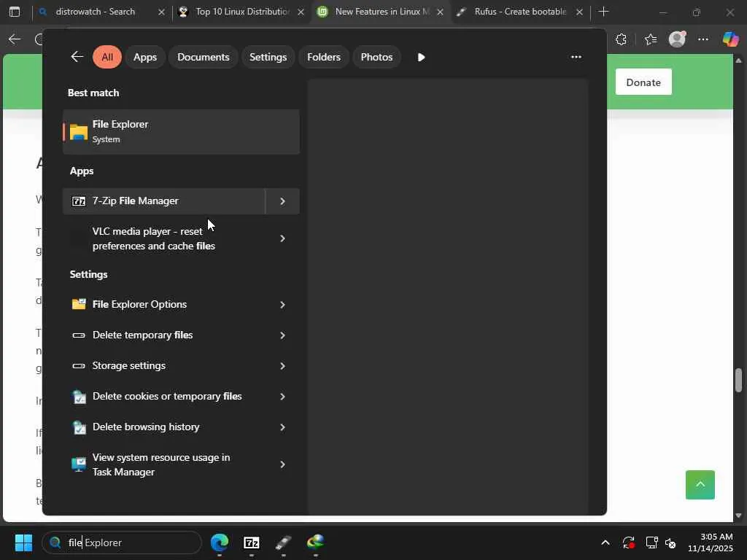Viewport: 747px width, 560px height.
Task: Close the Rufus browser tab
Action: tap(579, 12)
